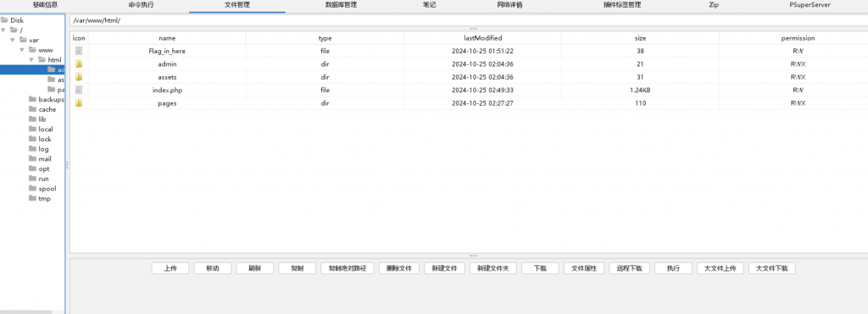The height and width of the screenshot is (314, 868).
Task: Select the spool folder in the tree
Action: [x=47, y=189]
